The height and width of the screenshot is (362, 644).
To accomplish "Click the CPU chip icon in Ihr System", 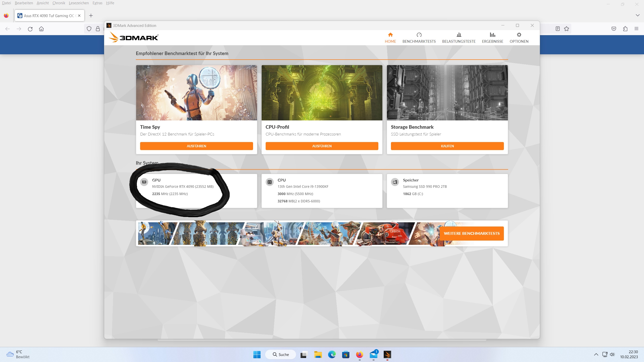I will pos(269,182).
